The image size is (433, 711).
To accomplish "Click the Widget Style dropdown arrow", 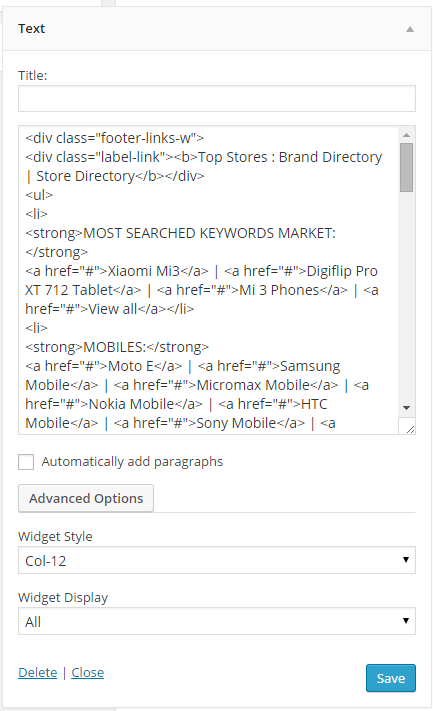I will [406, 560].
